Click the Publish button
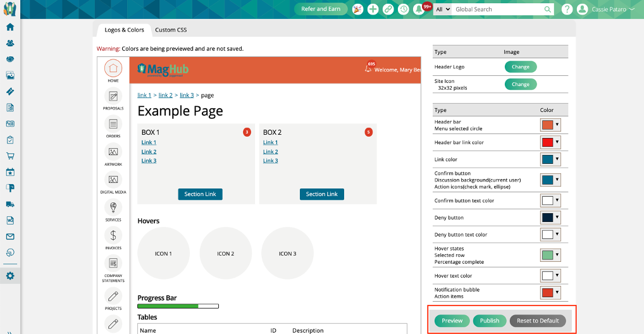 (x=489, y=321)
